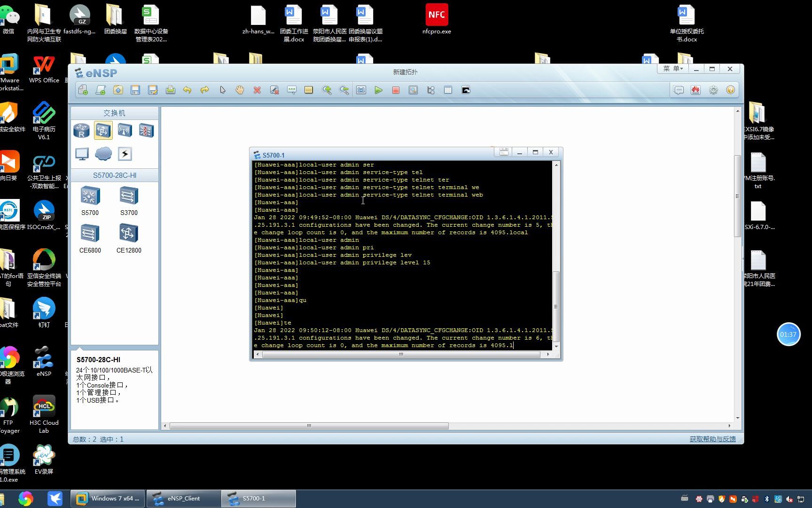Open help with yellow question icon
Image resolution: width=812 pixels, height=508 pixels.
click(730, 90)
